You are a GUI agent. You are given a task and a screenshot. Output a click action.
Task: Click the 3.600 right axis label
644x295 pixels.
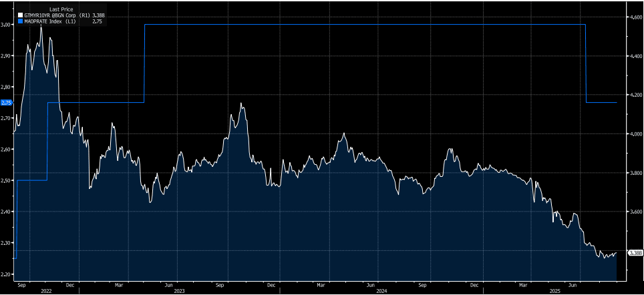click(635, 212)
